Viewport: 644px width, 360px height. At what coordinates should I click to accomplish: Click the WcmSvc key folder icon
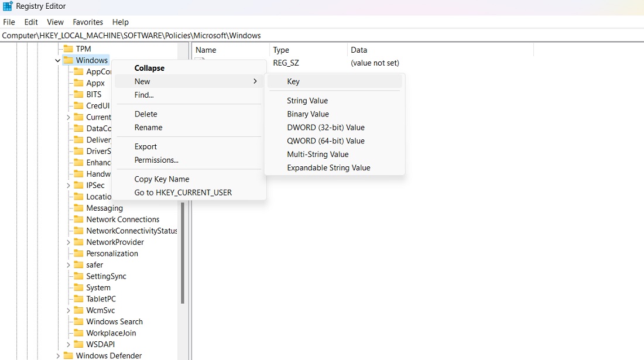click(x=78, y=310)
